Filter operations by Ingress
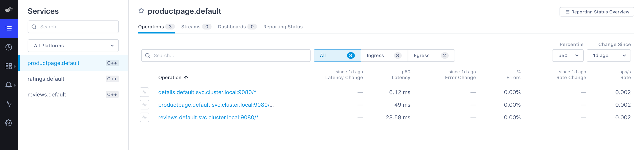This screenshot has width=644, height=150. coord(384,55)
